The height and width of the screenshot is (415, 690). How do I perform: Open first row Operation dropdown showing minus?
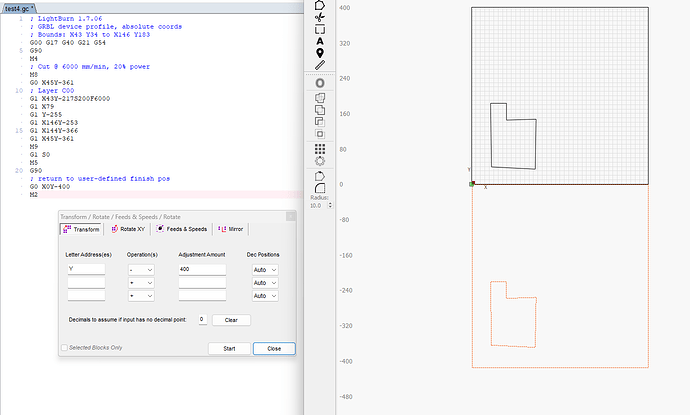[x=141, y=270]
